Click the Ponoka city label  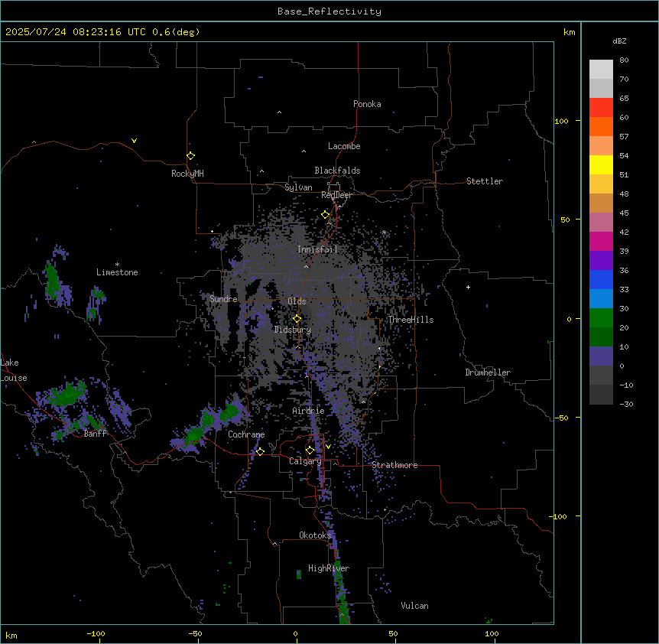(367, 104)
